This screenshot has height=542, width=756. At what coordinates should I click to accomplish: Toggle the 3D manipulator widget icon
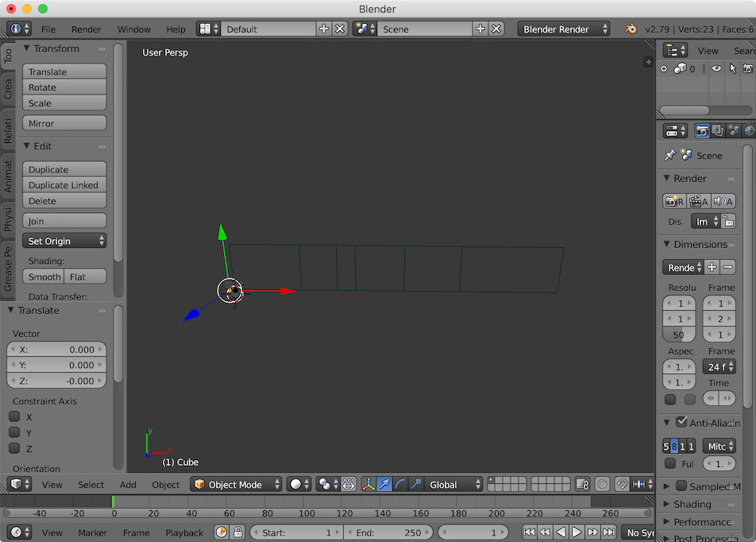pos(368,484)
